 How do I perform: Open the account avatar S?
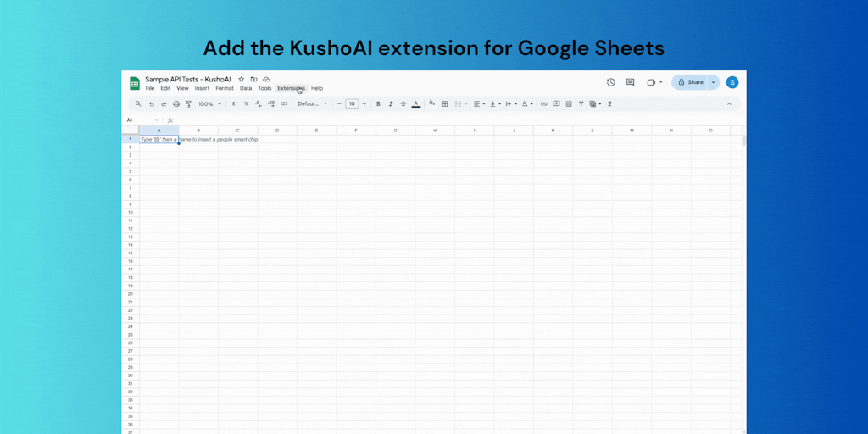732,82
